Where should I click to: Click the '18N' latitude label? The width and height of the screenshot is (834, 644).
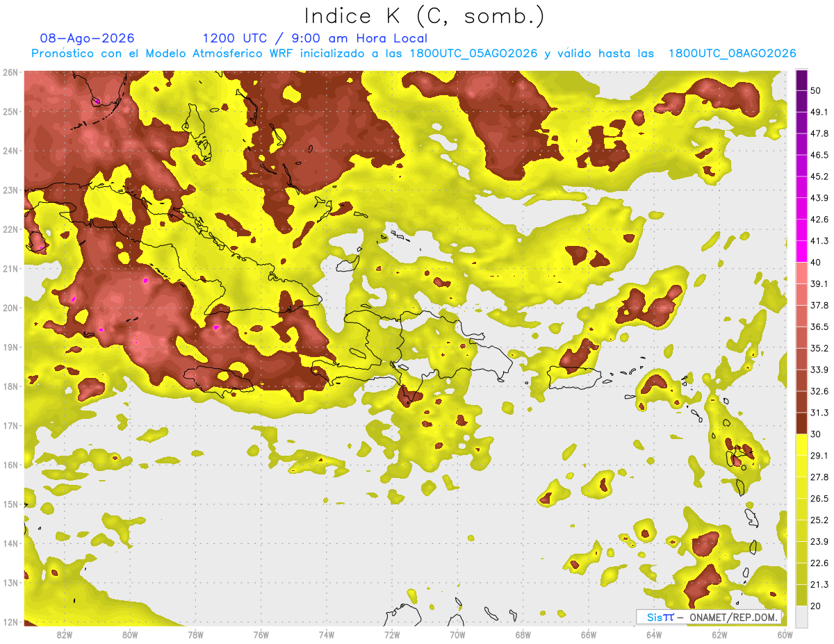(x=10, y=386)
